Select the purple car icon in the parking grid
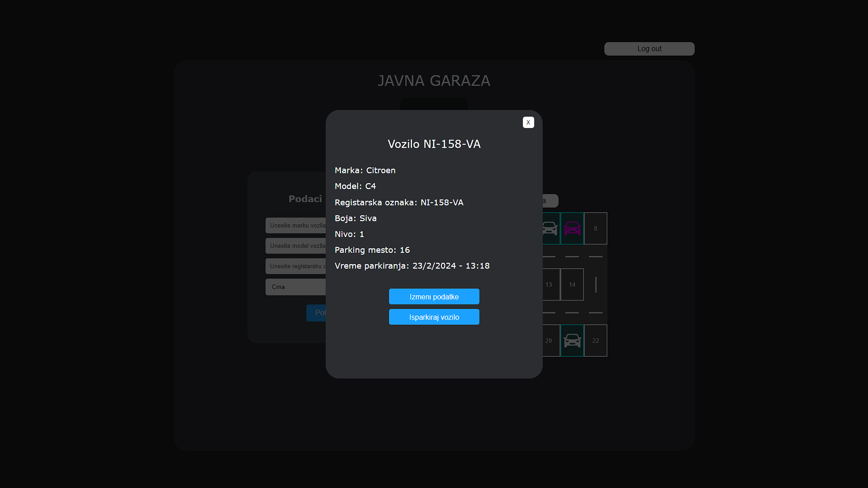Image resolution: width=868 pixels, height=488 pixels. (572, 228)
